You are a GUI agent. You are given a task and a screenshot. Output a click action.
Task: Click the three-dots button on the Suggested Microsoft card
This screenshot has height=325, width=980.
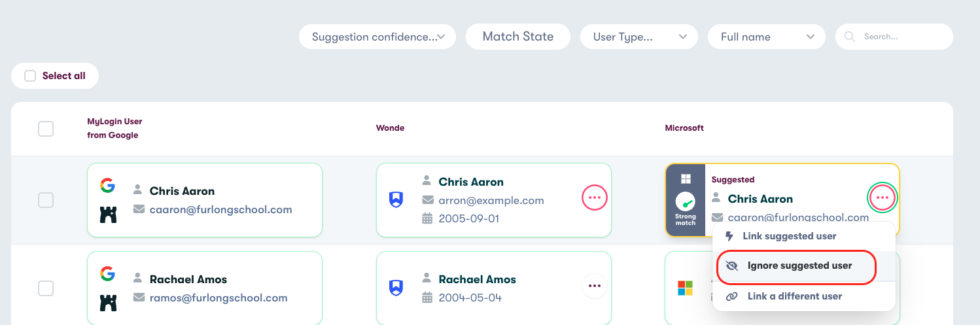click(883, 197)
